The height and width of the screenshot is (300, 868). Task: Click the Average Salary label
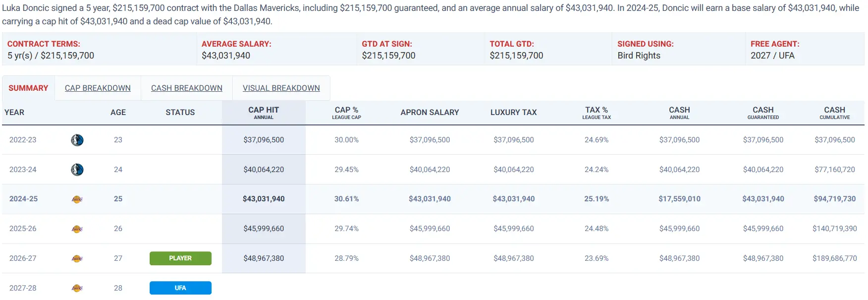coord(236,44)
